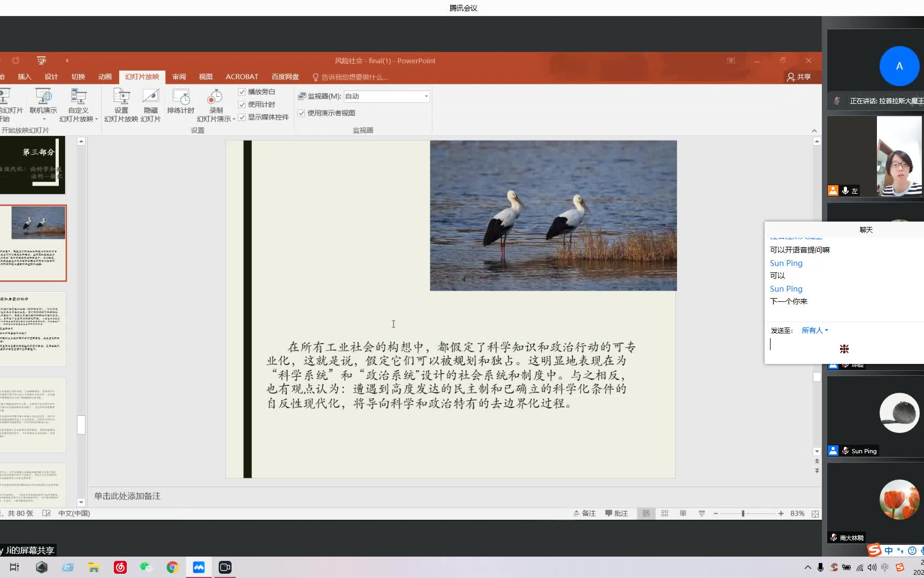Toggle 显示媒体控件 checkbox
The height and width of the screenshot is (578, 924).
click(242, 117)
